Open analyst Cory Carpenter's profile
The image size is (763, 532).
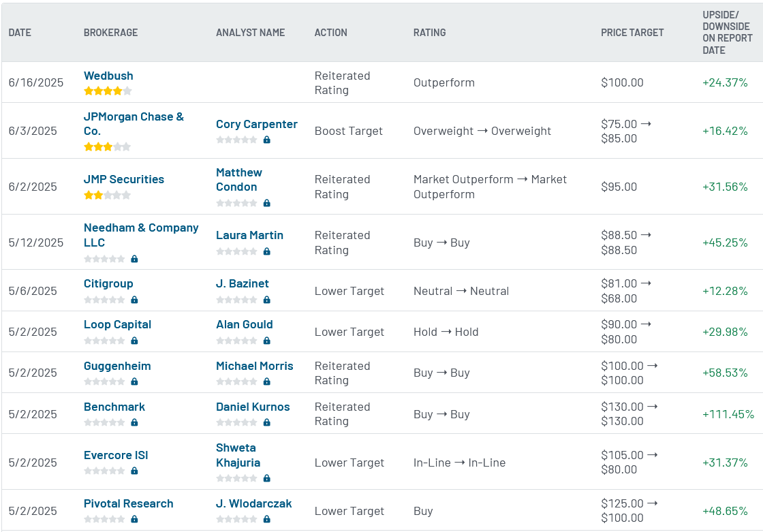point(256,124)
